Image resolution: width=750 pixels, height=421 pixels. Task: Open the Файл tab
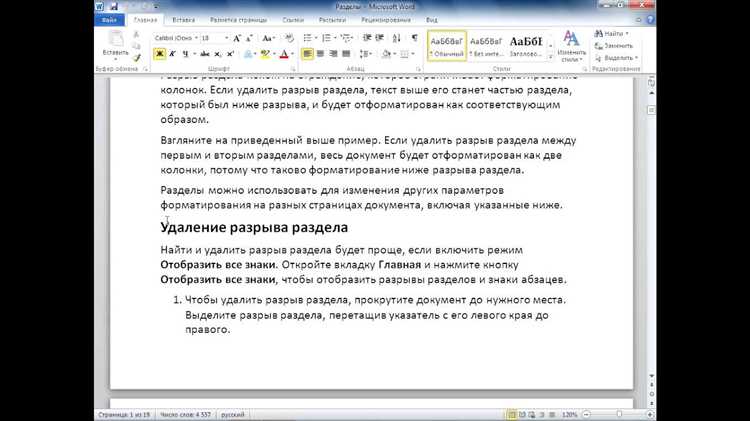click(110, 20)
